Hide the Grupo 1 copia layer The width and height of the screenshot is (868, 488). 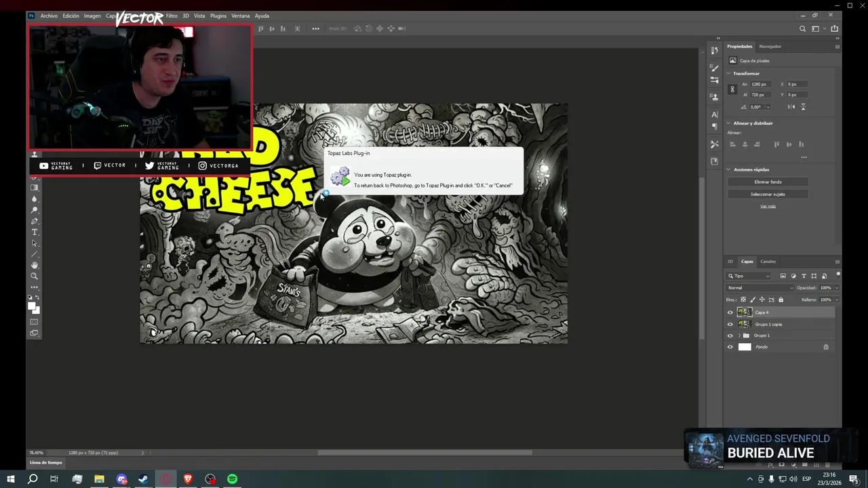pos(730,324)
